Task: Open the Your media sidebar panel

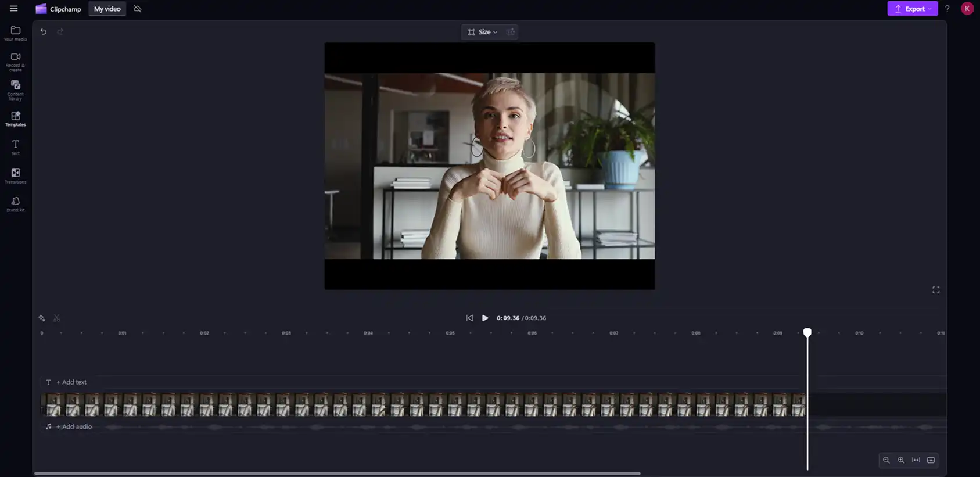Action: point(16,33)
